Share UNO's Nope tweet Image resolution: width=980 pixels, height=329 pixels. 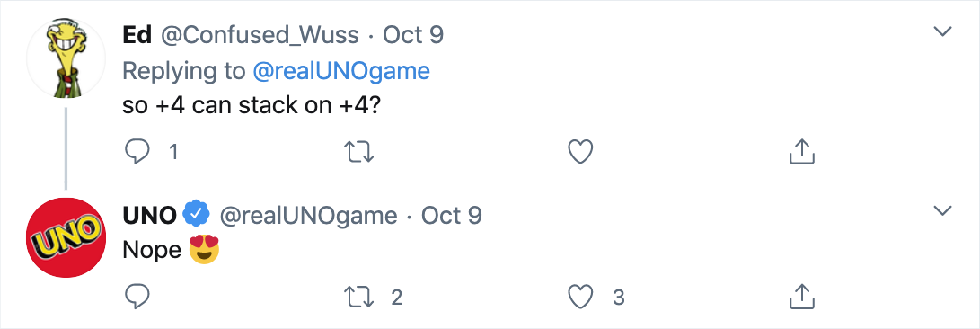pyautogui.click(x=801, y=297)
